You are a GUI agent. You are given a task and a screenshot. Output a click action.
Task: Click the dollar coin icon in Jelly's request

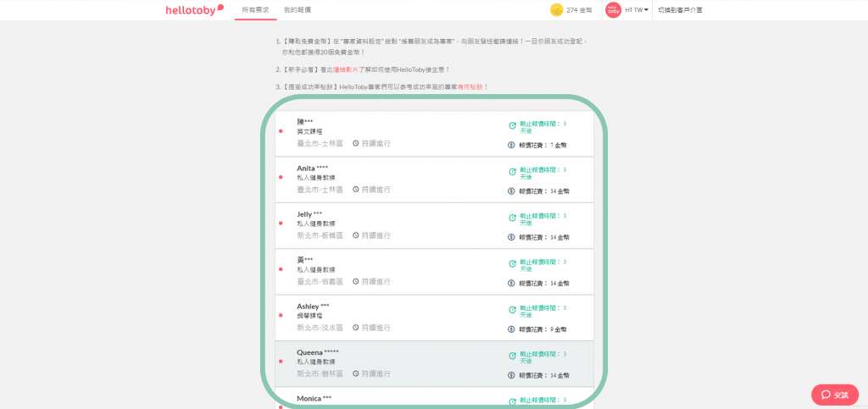coord(511,237)
